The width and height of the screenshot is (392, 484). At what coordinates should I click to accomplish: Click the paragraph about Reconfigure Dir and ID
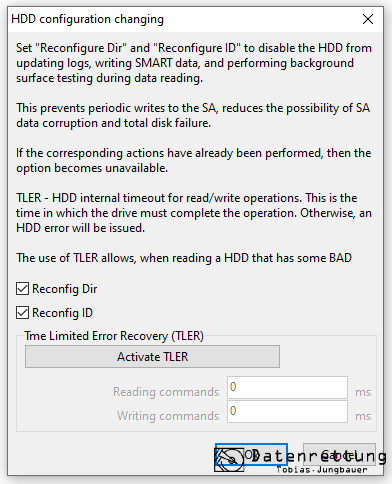click(x=194, y=63)
